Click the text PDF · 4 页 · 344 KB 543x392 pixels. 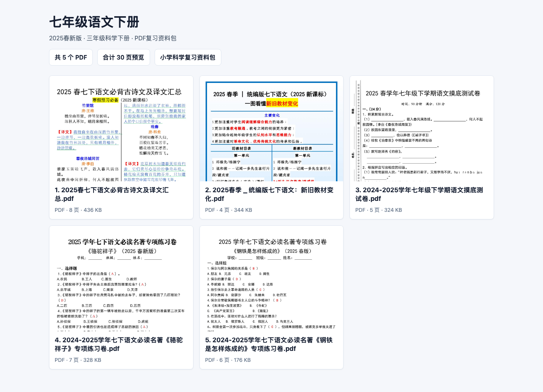(229, 210)
